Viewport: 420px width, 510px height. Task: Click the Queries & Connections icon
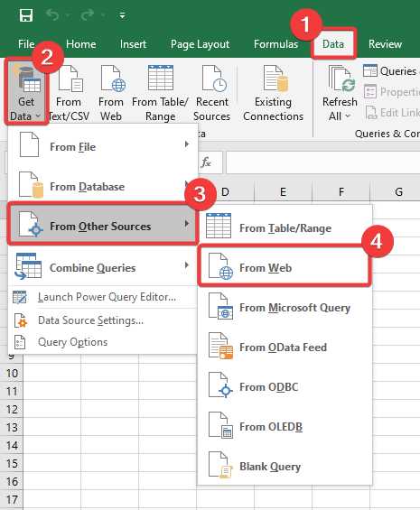tap(370, 70)
